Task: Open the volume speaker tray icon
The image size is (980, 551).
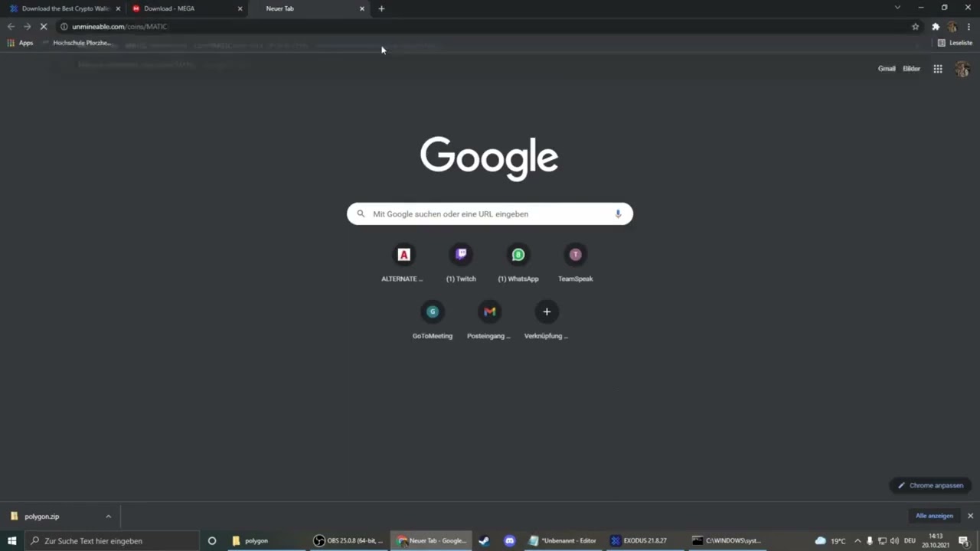Action: click(894, 540)
